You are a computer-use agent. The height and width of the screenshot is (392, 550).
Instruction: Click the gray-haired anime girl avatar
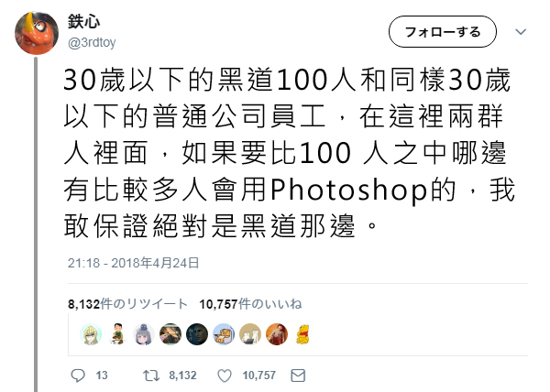click(144, 334)
